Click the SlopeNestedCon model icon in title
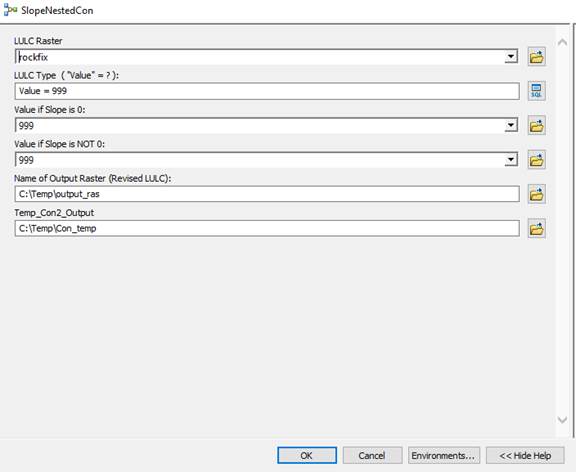576x472 pixels. 10,10
